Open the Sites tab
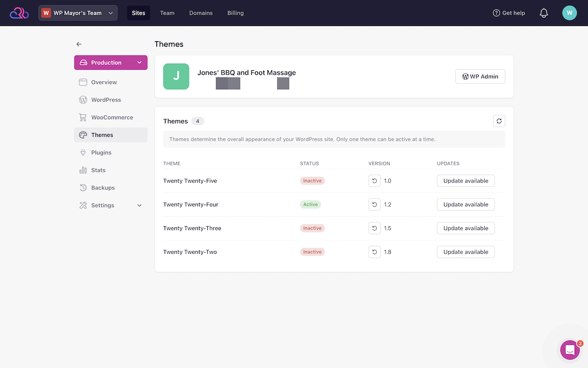The width and height of the screenshot is (588, 368). (x=139, y=13)
